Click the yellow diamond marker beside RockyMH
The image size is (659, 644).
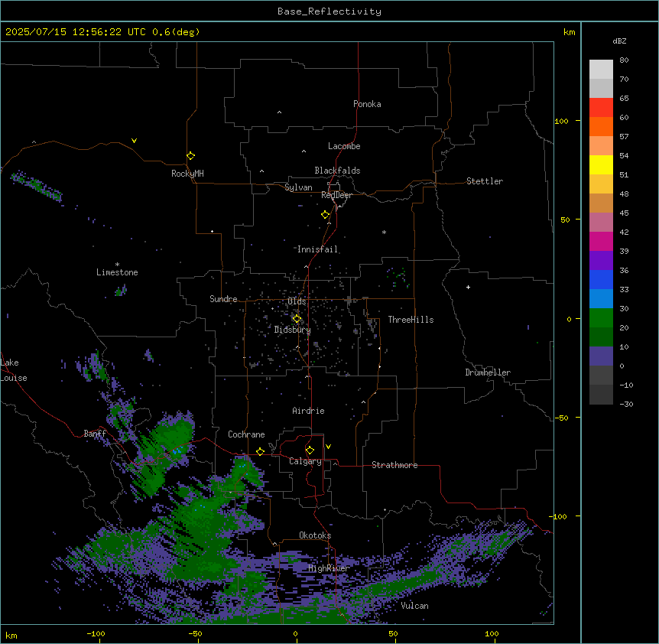pos(191,156)
